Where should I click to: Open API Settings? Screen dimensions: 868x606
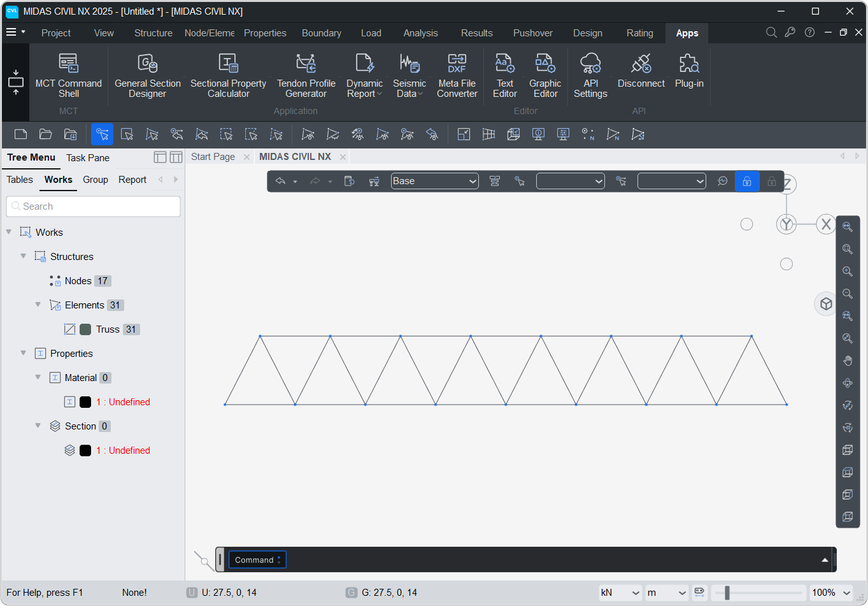[590, 75]
